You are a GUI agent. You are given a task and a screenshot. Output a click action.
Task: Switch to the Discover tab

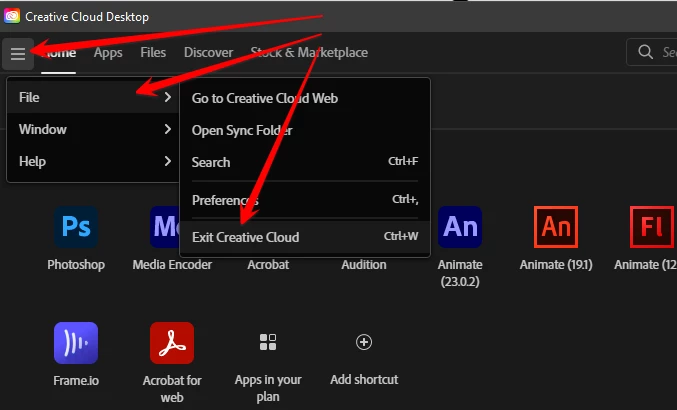(208, 52)
